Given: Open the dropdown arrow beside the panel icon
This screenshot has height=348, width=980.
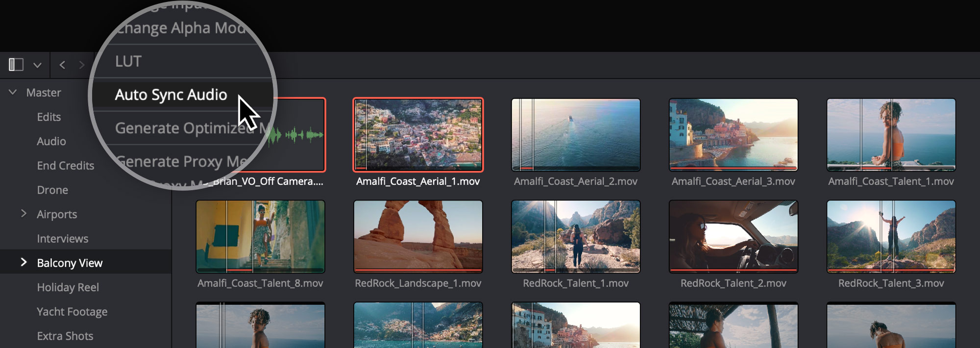Looking at the screenshot, I should 37,65.
